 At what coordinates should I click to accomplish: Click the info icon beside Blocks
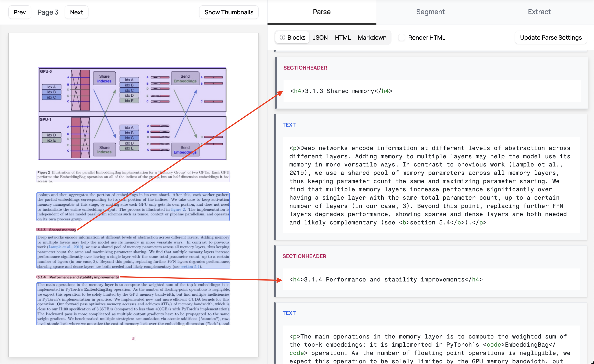pyautogui.click(x=282, y=38)
